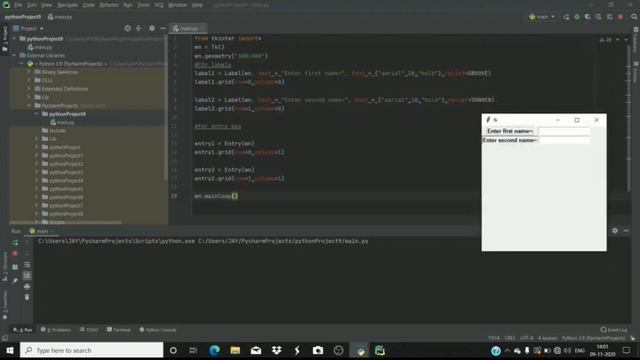Viewport: 640px width, 360px height.
Task: Click the Clear All trash icon in Run panel
Action: click(27, 297)
